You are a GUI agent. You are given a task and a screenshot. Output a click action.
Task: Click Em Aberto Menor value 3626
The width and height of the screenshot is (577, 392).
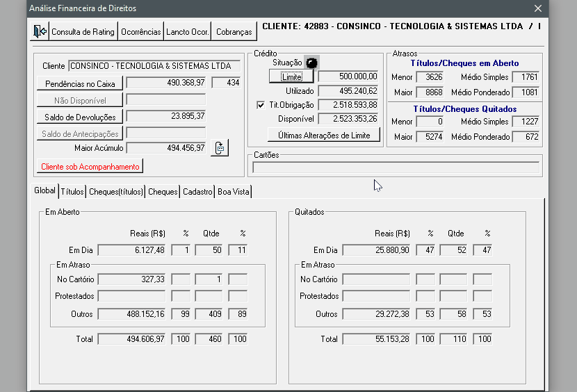click(430, 77)
